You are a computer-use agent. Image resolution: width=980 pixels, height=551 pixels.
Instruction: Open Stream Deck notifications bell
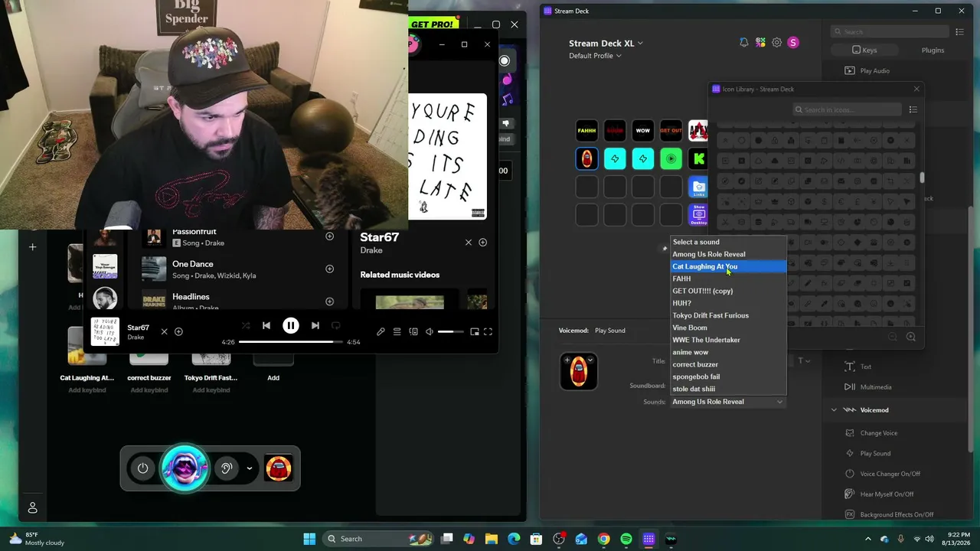coord(743,43)
